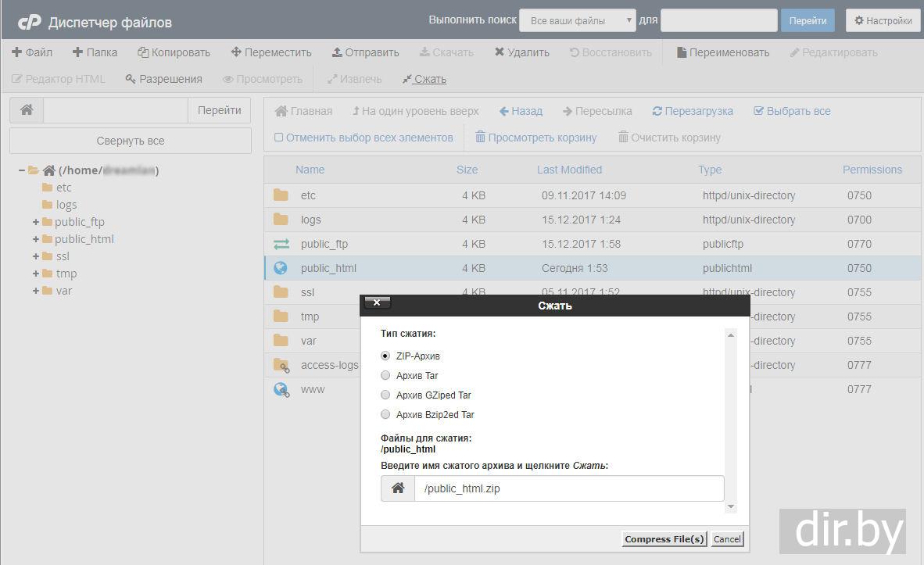Click the home icon in archive name field
Image resolution: width=924 pixels, height=565 pixels.
pyautogui.click(x=398, y=488)
